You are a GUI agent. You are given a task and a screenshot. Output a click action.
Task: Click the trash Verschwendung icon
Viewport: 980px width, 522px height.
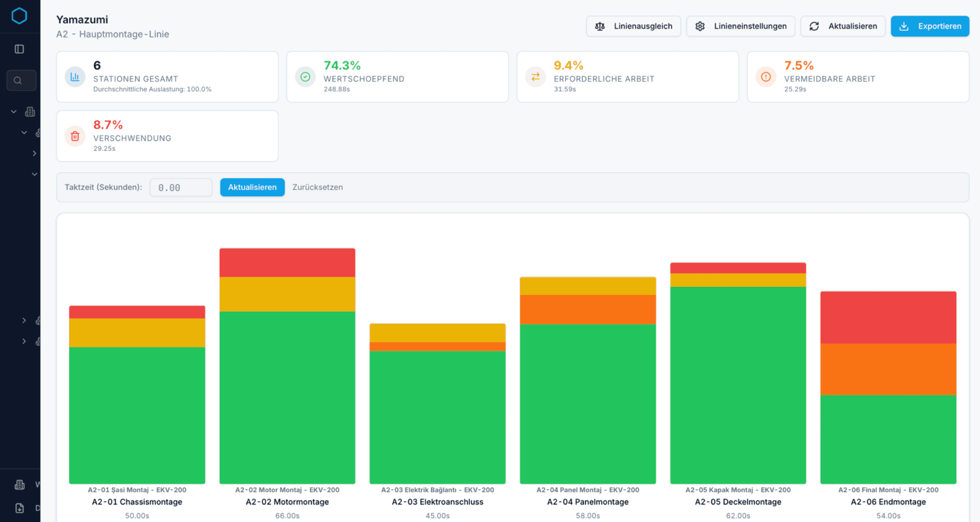[x=75, y=136]
